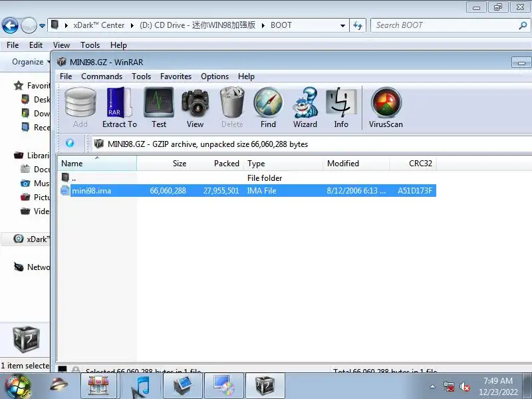The width and height of the screenshot is (532, 399).
Task: Sort by CRC32 column header
Action: coord(413,163)
